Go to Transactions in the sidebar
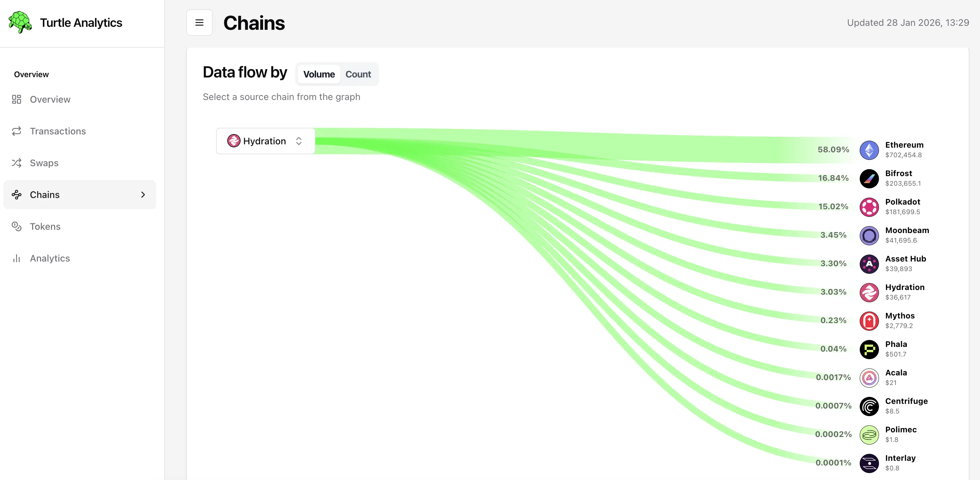Image resolution: width=980 pixels, height=480 pixels. (58, 131)
